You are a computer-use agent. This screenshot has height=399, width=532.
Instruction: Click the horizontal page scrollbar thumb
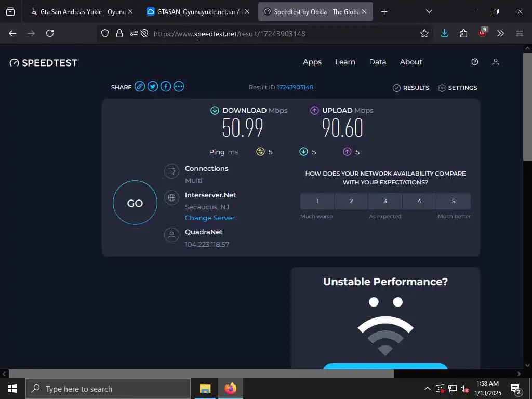click(201, 374)
